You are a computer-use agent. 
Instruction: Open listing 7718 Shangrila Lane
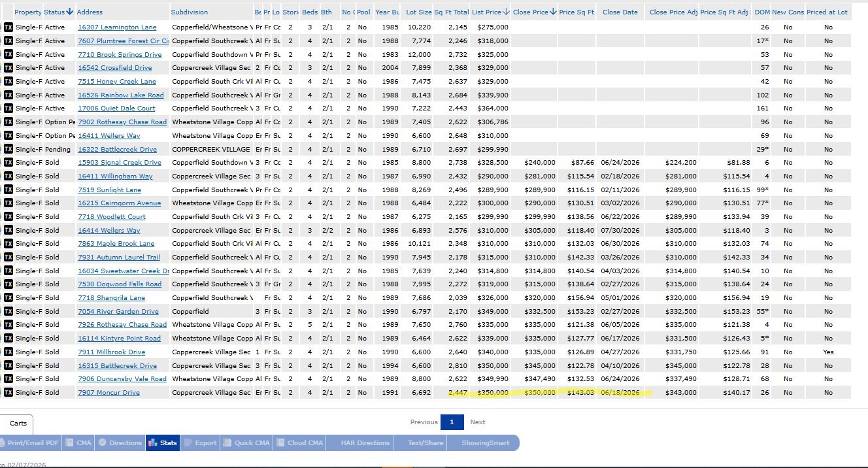click(111, 297)
